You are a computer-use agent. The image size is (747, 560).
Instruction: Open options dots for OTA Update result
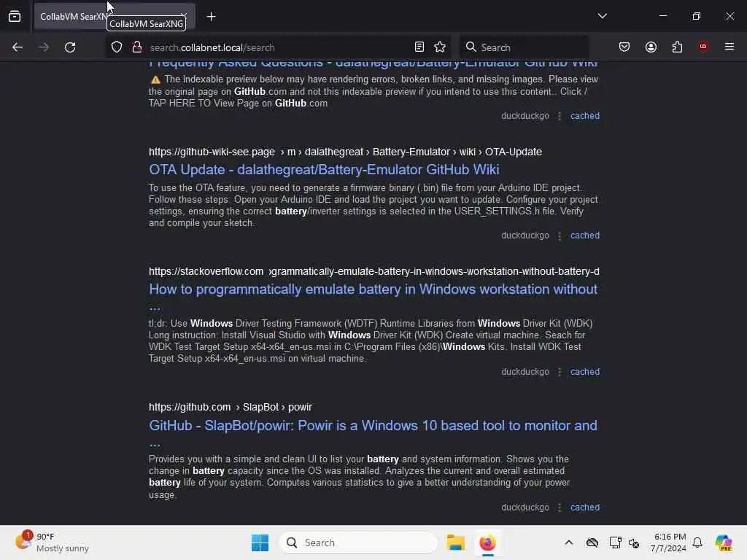560,236
